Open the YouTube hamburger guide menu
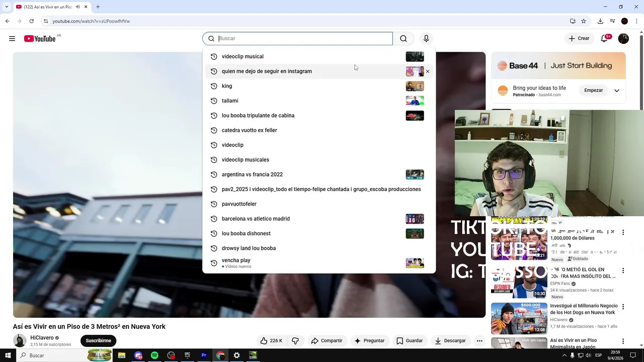The image size is (644, 362). [12, 39]
